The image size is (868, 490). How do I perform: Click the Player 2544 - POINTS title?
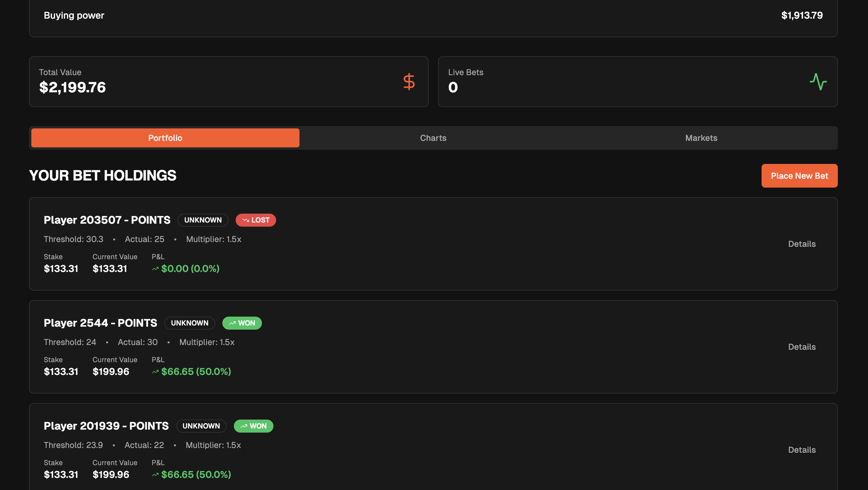point(101,323)
